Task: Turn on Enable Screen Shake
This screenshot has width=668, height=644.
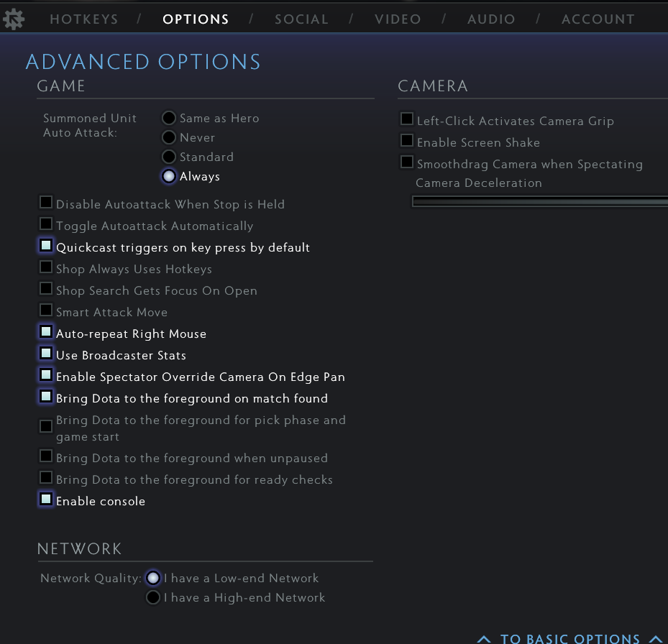Action: tap(406, 140)
